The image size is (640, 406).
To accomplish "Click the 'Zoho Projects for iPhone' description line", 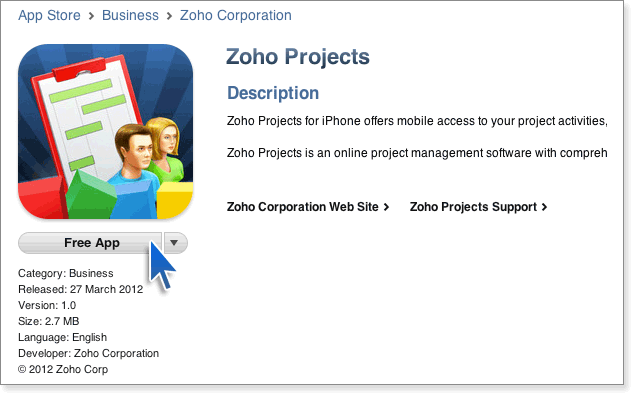I will coord(417,121).
